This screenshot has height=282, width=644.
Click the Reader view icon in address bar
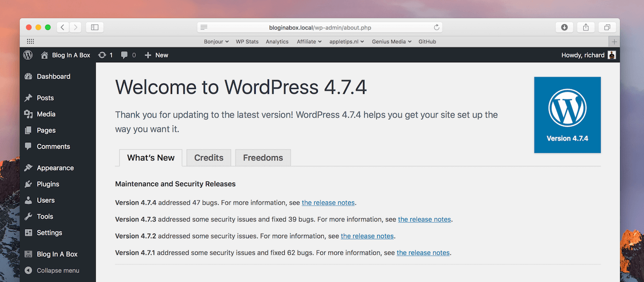pyautogui.click(x=204, y=27)
